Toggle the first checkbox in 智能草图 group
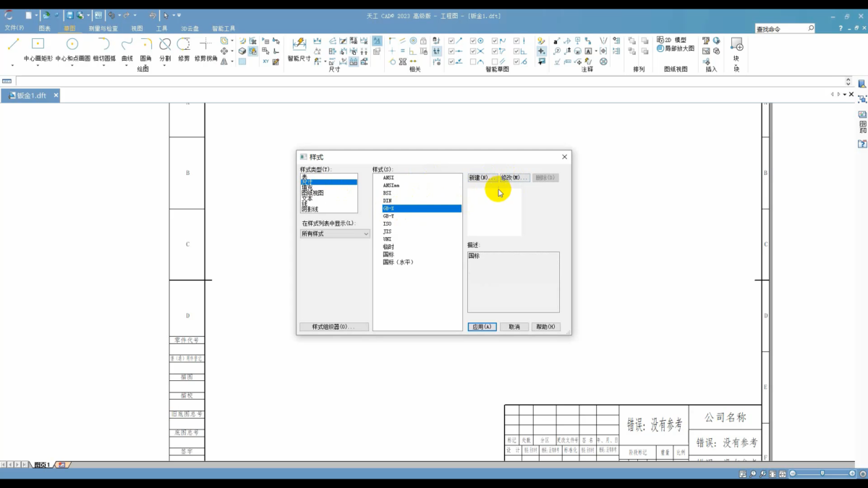 click(x=452, y=40)
